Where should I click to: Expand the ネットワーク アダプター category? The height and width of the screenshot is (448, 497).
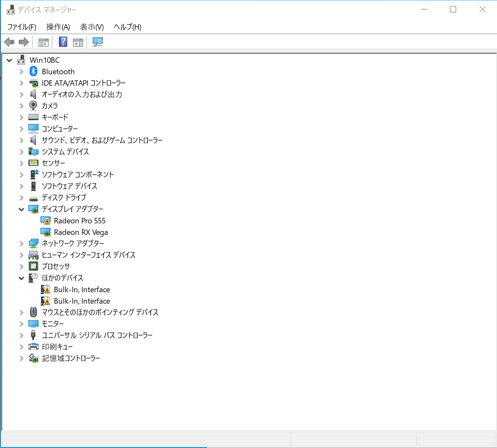[x=22, y=244]
